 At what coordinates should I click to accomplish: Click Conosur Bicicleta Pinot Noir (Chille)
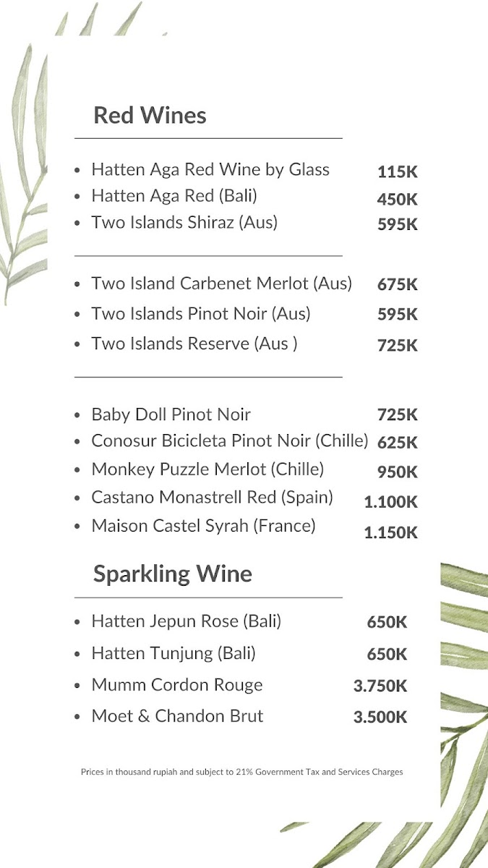coord(229,441)
